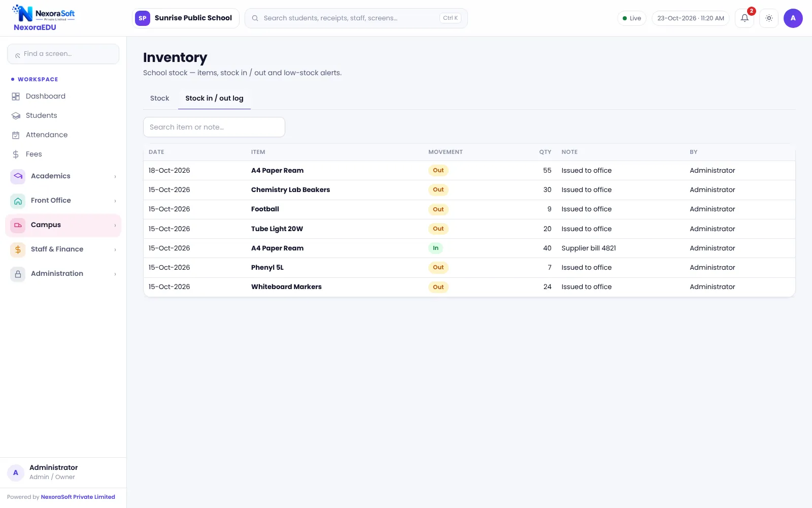This screenshot has width=812, height=508.
Task: Click the Campus section icon
Action: click(x=18, y=225)
